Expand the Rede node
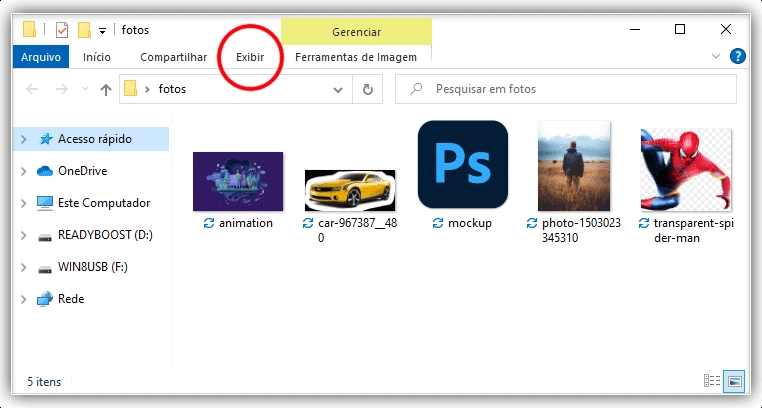 (x=24, y=300)
